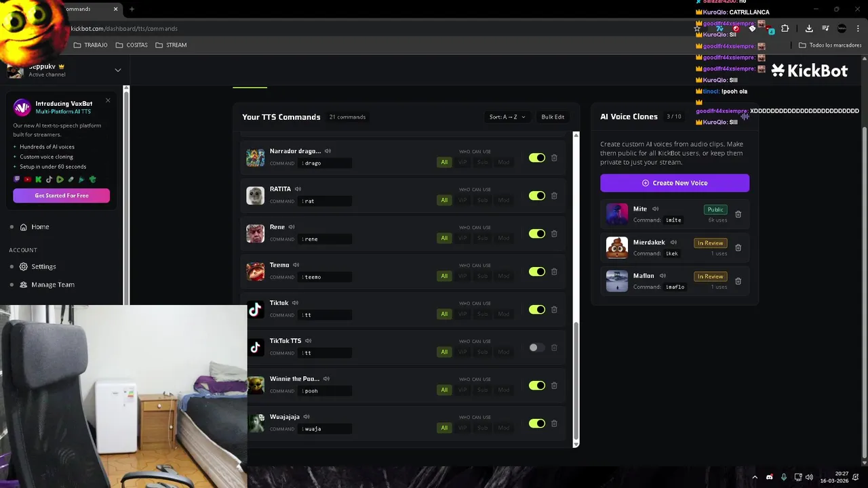The height and width of the screenshot is (488, 868).
Task: Delete the Maflon voice clone via the trash icon
Action: coord(738,281)
